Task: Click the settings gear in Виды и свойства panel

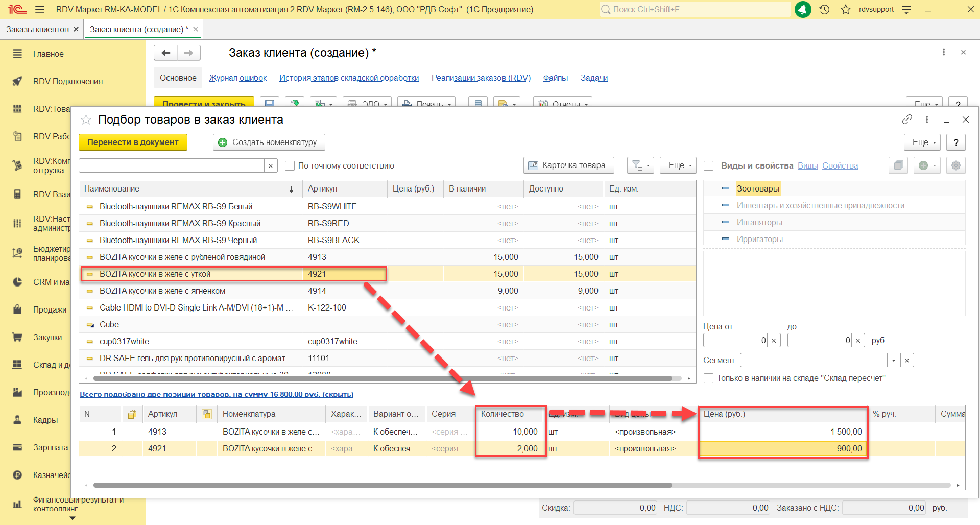Action: coord(955,165)
